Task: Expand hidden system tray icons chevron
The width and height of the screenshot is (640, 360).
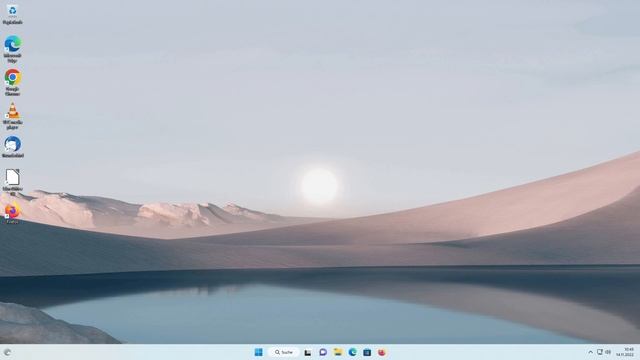Action: (590, 352)
